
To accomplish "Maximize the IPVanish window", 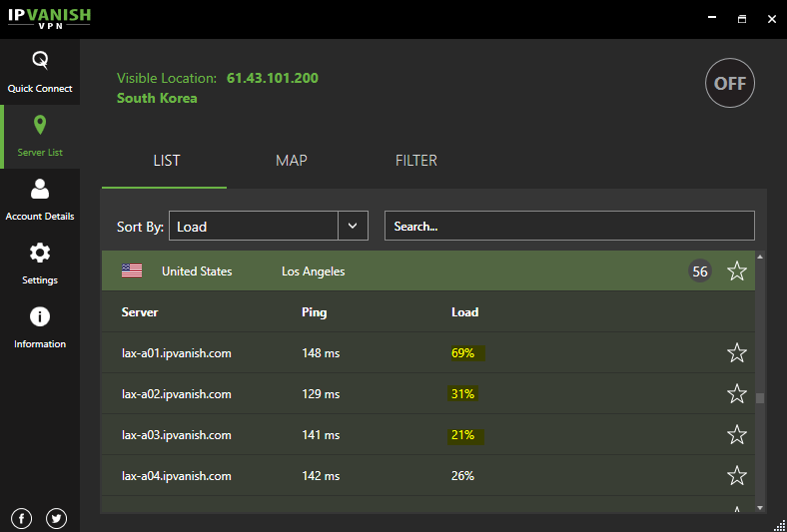I will (742, 19).
